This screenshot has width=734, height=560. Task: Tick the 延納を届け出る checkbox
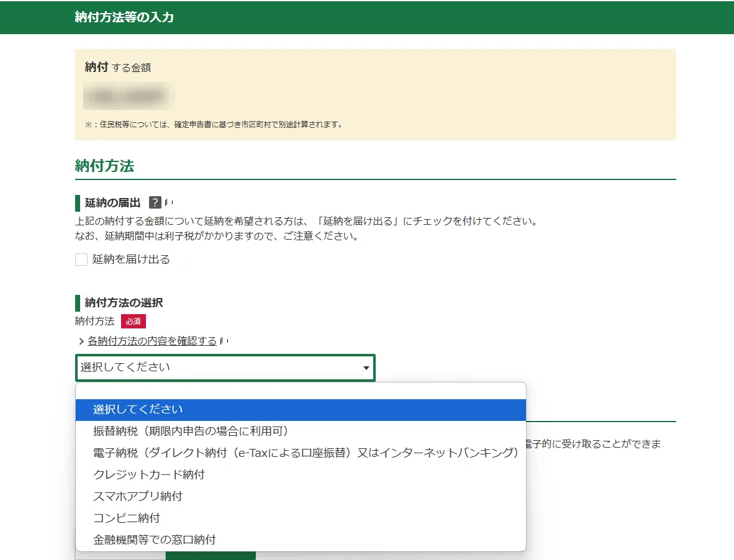point(81,260)
